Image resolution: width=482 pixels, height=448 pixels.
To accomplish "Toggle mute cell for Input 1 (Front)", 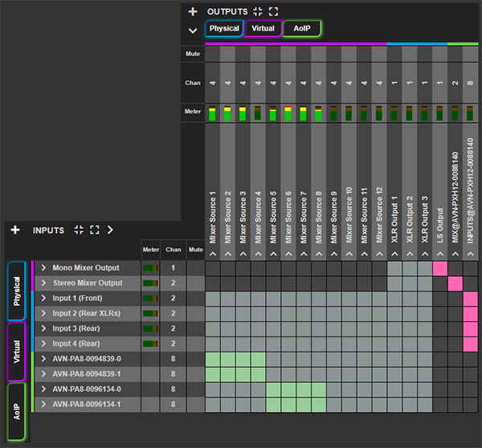I will pyautogui.click(x=195, y=299).
